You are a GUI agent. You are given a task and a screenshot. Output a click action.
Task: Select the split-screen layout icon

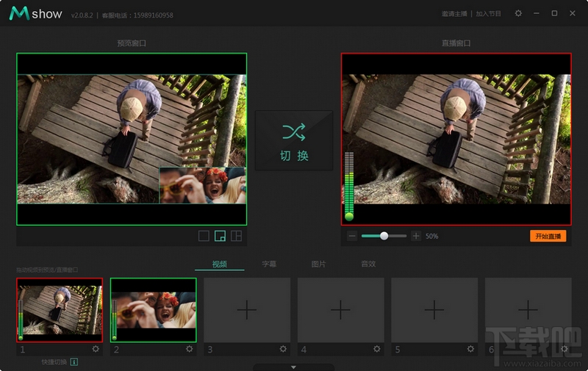pos(236,236)
